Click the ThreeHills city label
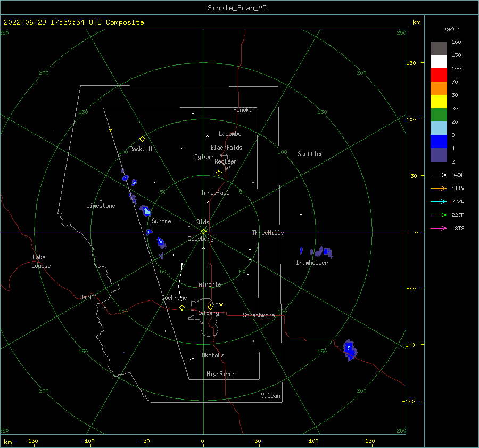 (x=268, y=233)
